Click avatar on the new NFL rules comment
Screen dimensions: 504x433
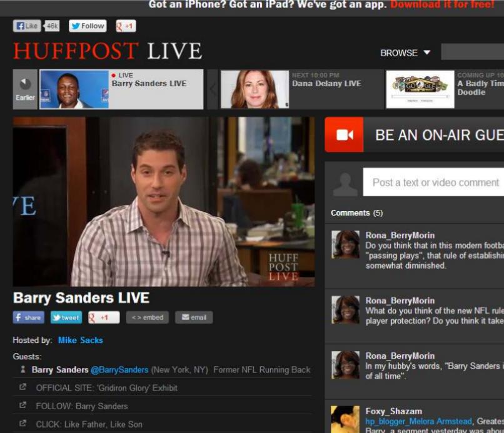(346, 309)
